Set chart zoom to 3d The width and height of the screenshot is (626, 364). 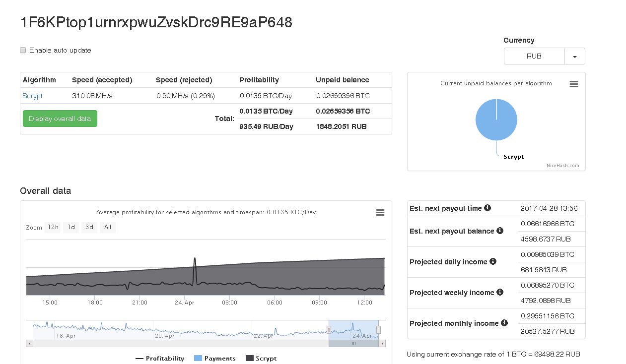click(x=89, y=228)
